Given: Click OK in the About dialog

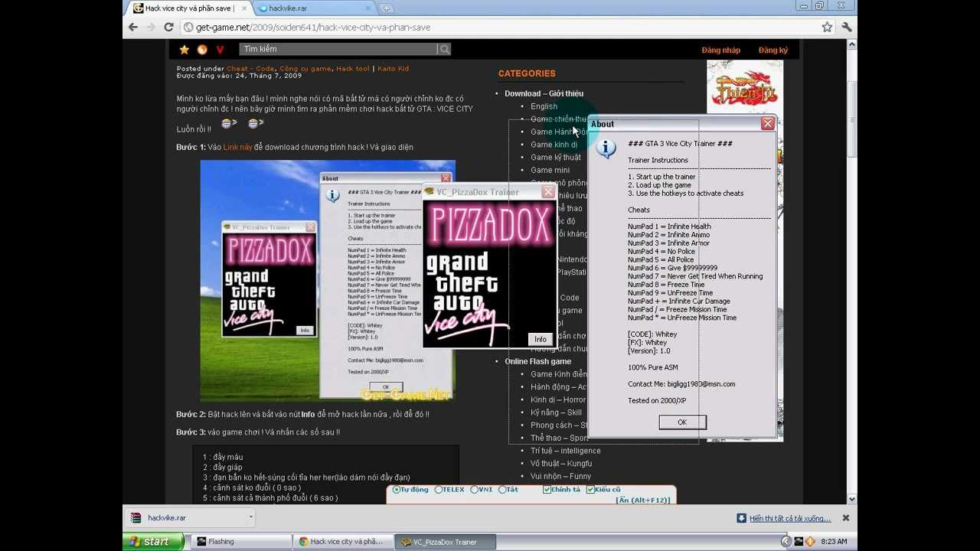Looking at the screenshot, I should (x=682, y=422).
